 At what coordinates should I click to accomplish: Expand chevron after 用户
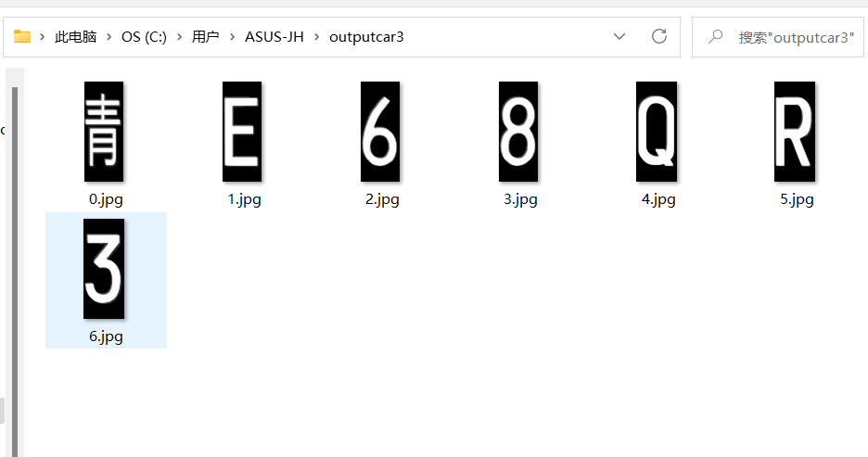232,37
